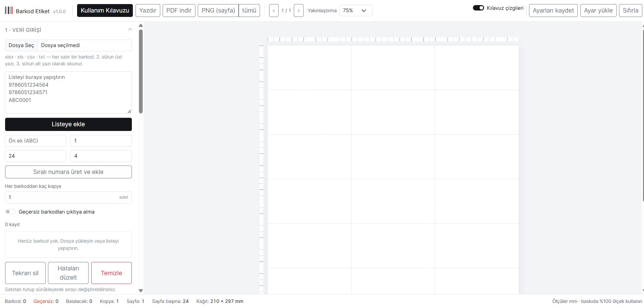Screen dimensions: 644x308
Task: Go to the next page arrow
Action: (299, 10)
